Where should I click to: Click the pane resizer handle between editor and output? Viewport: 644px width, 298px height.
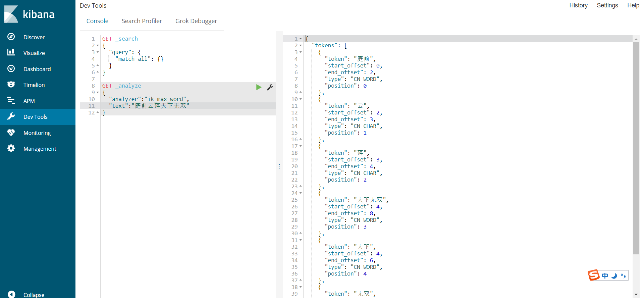[279, 166]
